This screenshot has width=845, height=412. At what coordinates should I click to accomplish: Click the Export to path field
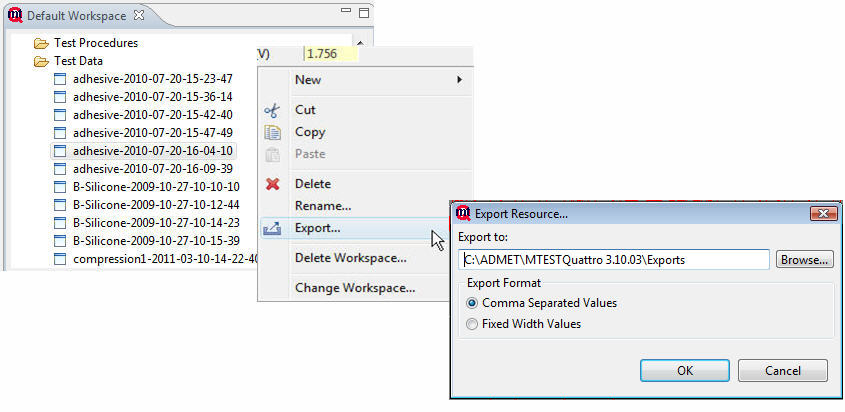point(613,259)
